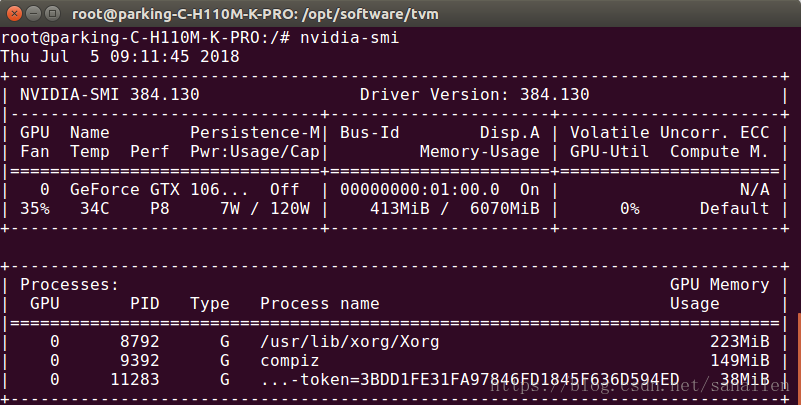The height and width of the screenshot is (405, 801).
Task: Click the 'Disp.A' column header
Action: click(x=510, y=133)
